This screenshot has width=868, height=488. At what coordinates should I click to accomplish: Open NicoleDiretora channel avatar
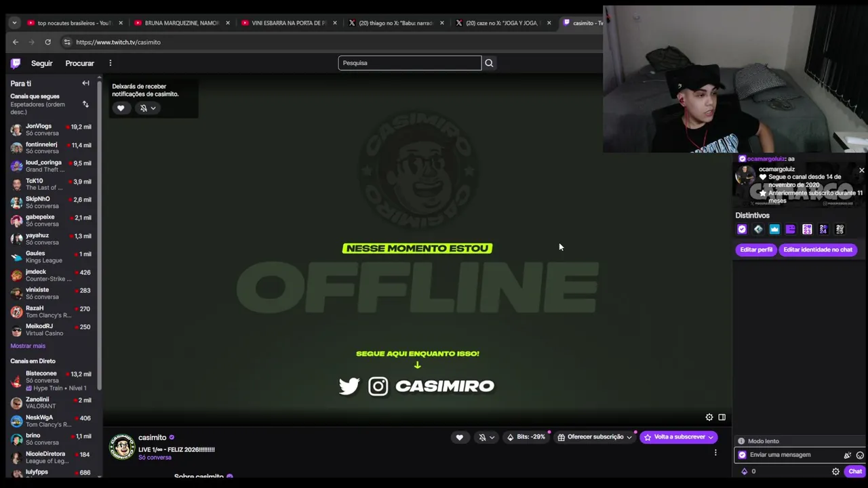point(16,457)
